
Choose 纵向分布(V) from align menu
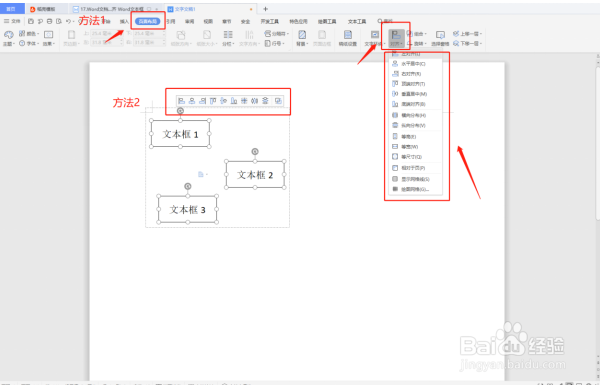coord(416,125)
